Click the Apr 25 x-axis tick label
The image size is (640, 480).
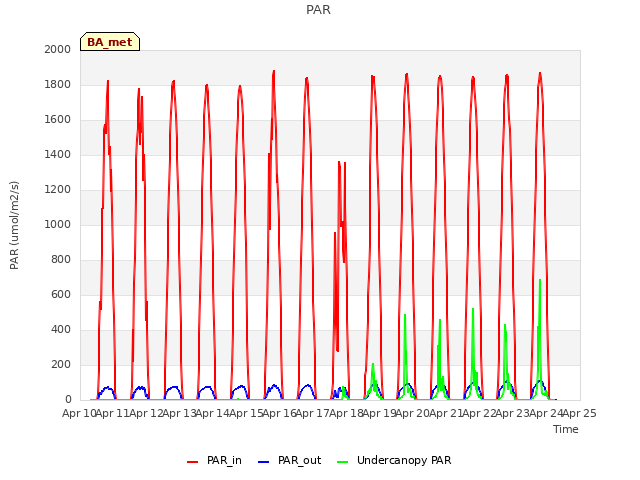point(580,413)
